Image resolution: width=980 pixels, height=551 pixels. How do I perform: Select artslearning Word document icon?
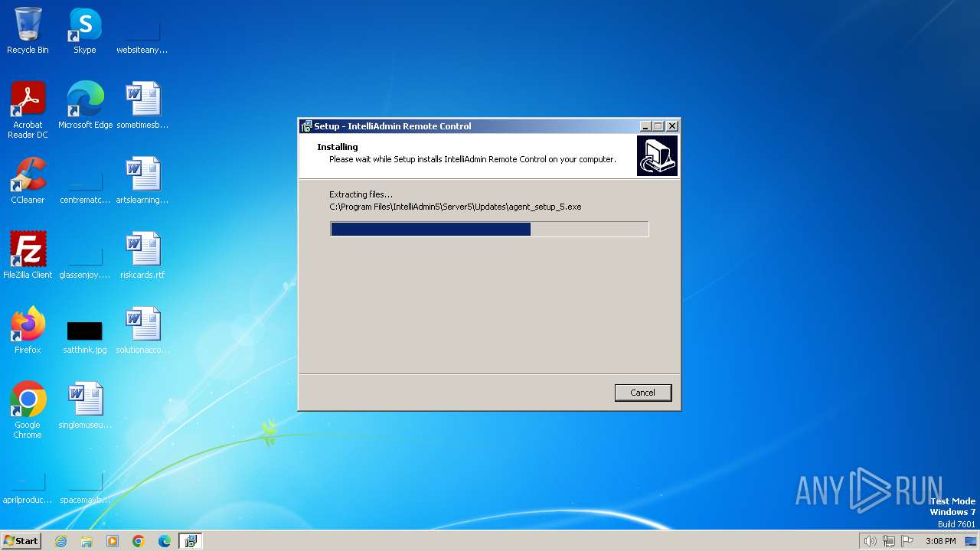(x=142, y=181)
